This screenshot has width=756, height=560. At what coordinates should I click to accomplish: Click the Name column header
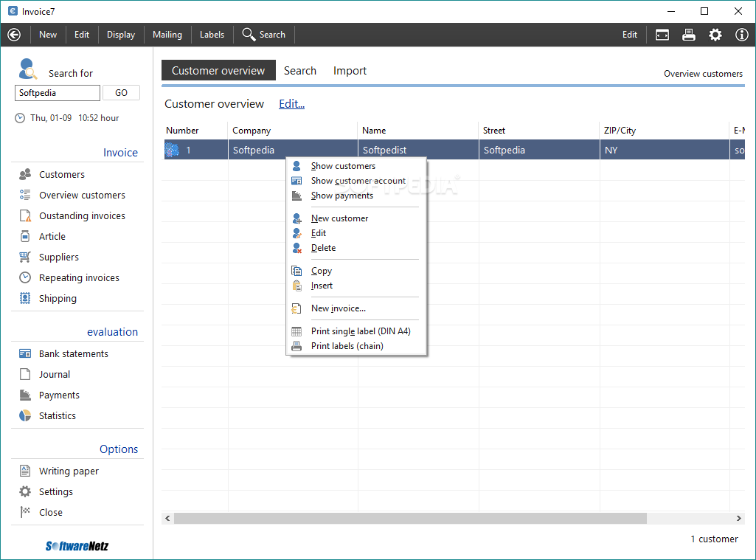pos(418,131)
